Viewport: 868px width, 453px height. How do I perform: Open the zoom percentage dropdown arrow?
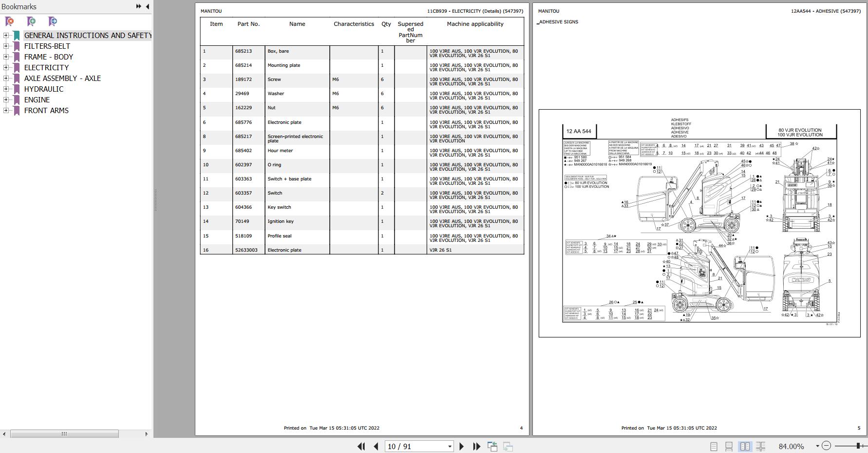(x=817, y=446)
